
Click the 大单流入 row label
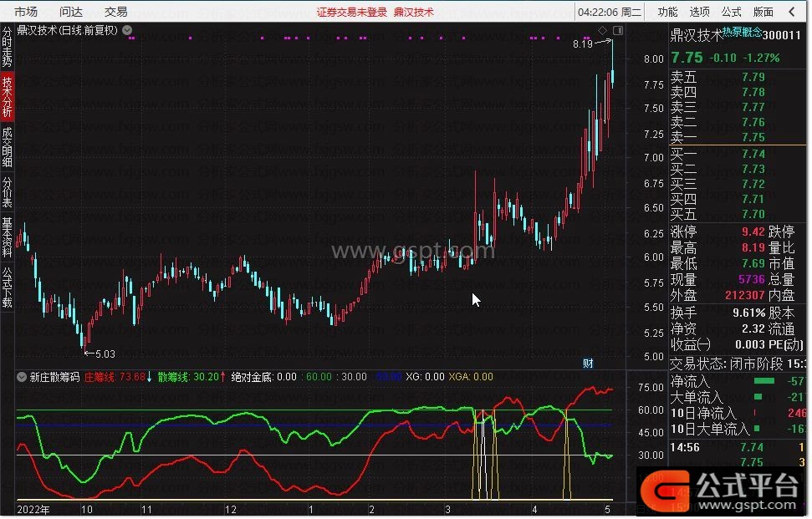click(697, 398)
